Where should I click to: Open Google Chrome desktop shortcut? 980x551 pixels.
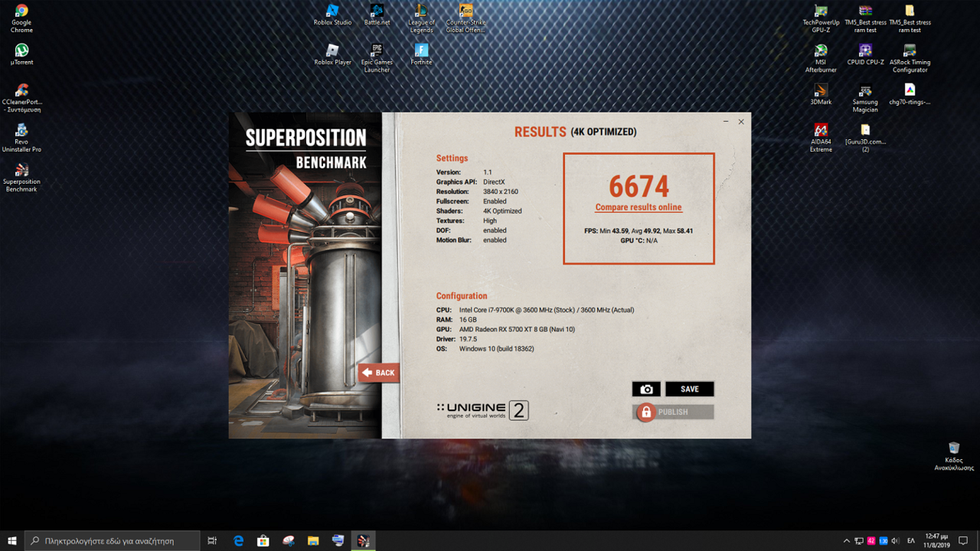tap(21, 18)
